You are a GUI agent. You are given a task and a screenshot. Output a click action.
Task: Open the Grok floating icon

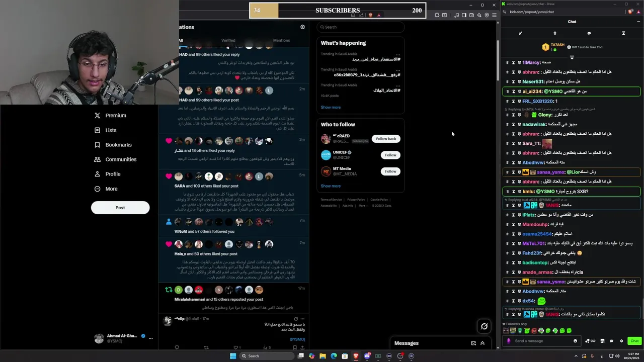[x=484, y=326]
